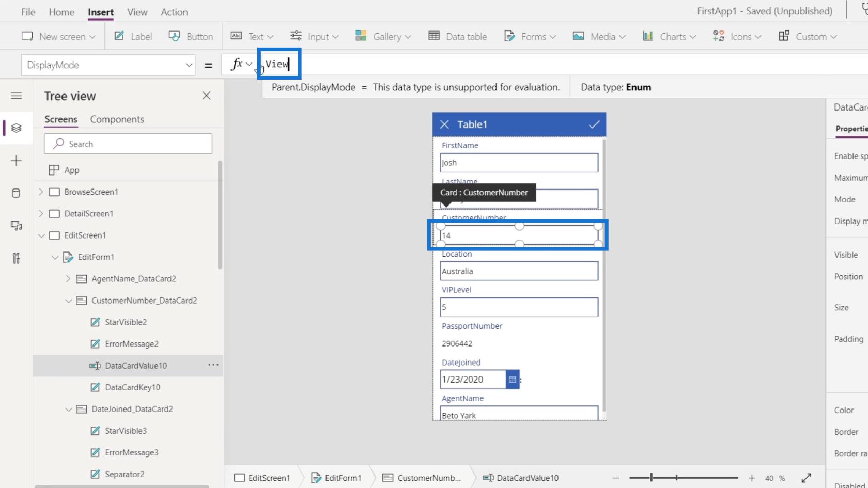Click the DataCardValue10 breadcrumb

click(520, 478)
